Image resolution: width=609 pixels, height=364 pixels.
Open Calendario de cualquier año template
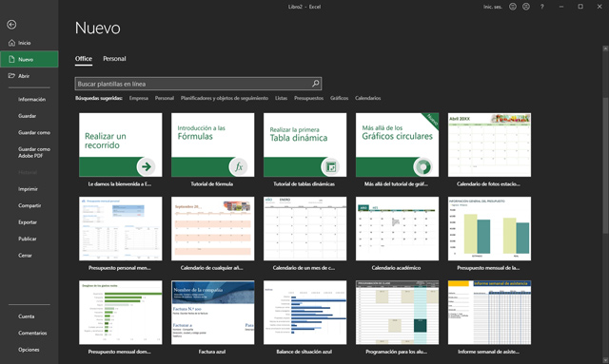(x=213, y=228)
